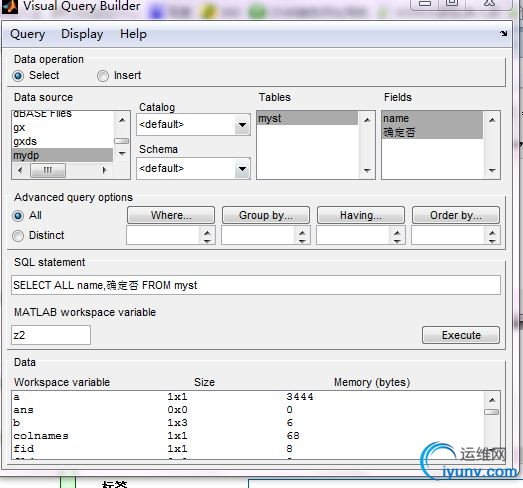The width and height of the screenshot is (523, 488).
Task: Click the Data source horizontal scrollbar thumb
Action: pos(48,170)
